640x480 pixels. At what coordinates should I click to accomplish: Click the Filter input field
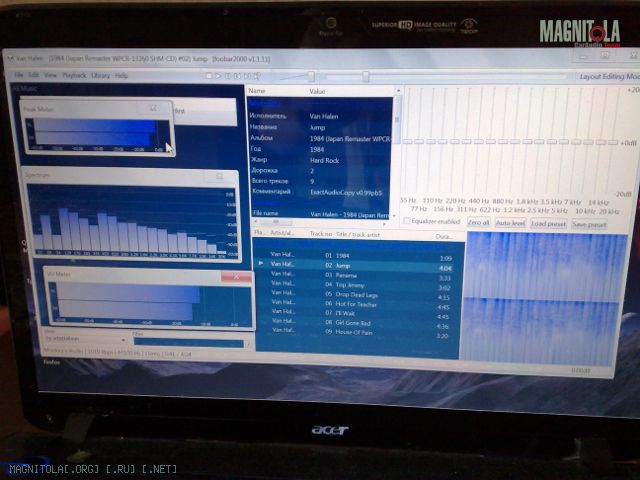coord(188,342)
